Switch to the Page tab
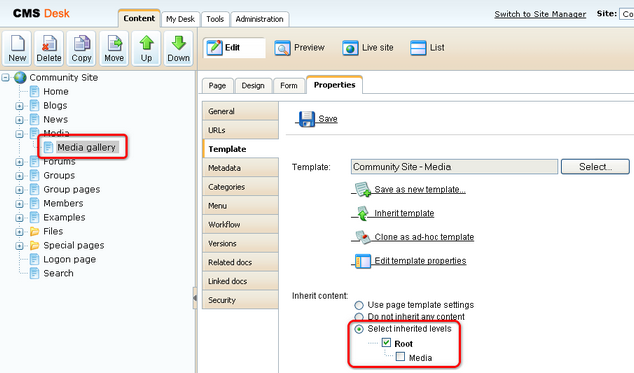The image size is (634, 373). click(x=217, y=86)
